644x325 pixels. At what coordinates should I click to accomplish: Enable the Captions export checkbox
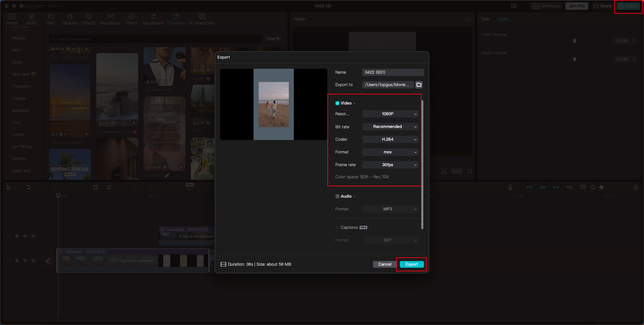coord(337,227)
